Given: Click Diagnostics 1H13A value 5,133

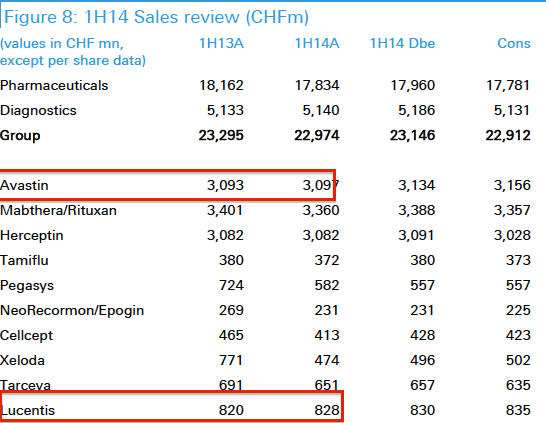Looking at the screenshot, I should click(225, 111).
